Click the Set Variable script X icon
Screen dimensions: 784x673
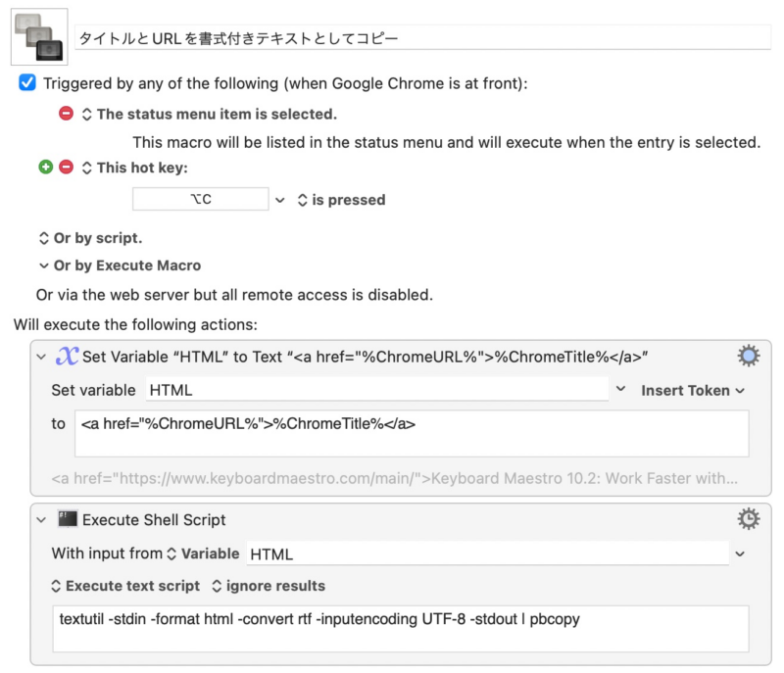point(67,357)
